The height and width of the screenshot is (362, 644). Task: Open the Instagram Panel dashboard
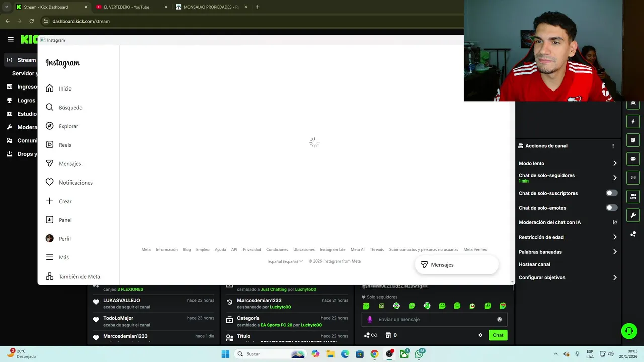(x=59, y=220)
